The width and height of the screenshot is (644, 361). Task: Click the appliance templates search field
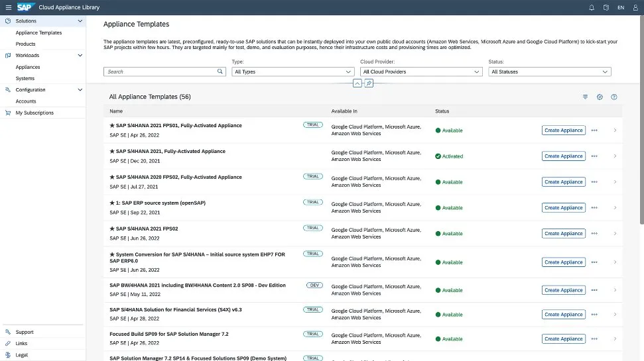tap(161, 72)
